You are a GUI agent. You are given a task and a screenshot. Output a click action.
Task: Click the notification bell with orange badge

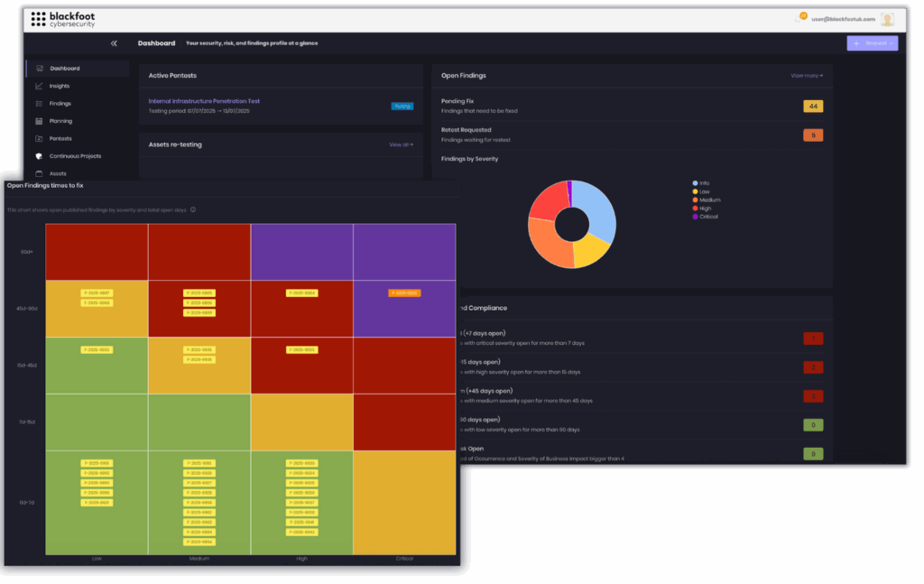coord(798,18)
